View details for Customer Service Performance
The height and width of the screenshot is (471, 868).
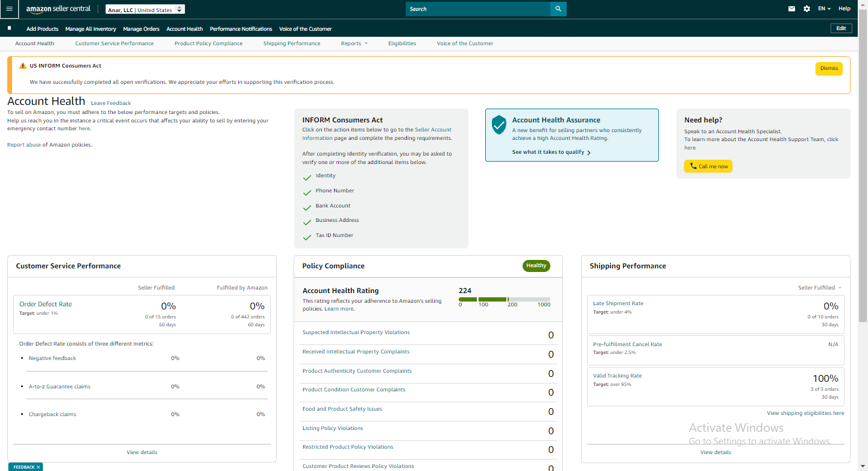pos(142,452)
